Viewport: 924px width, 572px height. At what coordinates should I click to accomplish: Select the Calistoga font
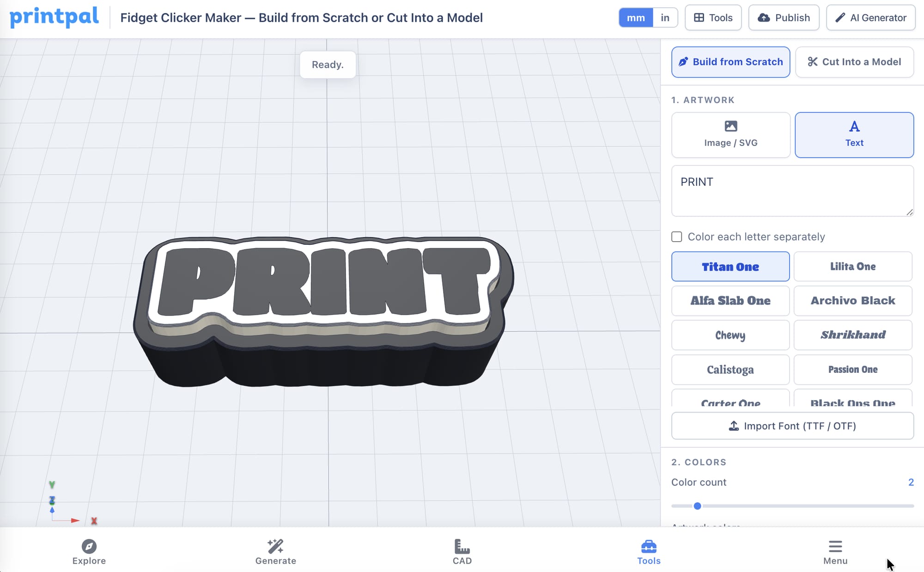[x=730, y=370]
